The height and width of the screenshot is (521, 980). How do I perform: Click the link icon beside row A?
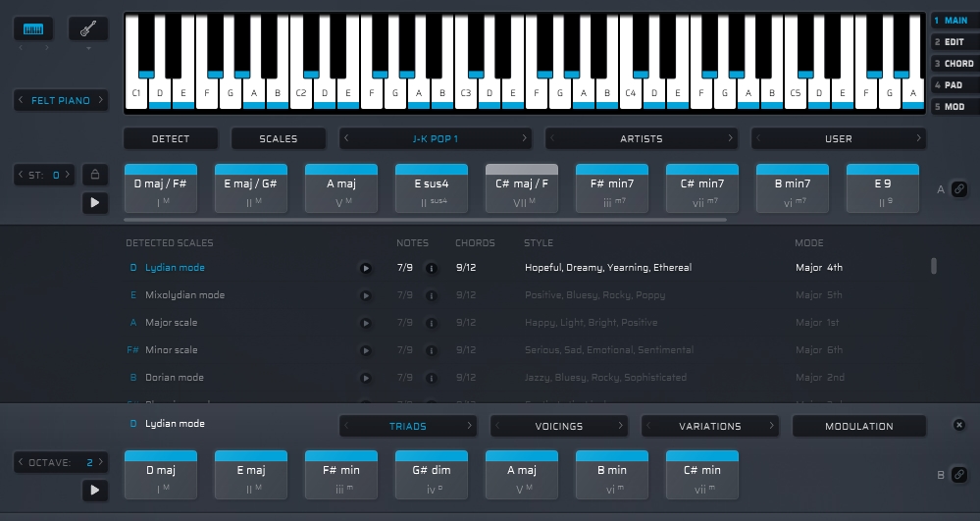point(959,189)
